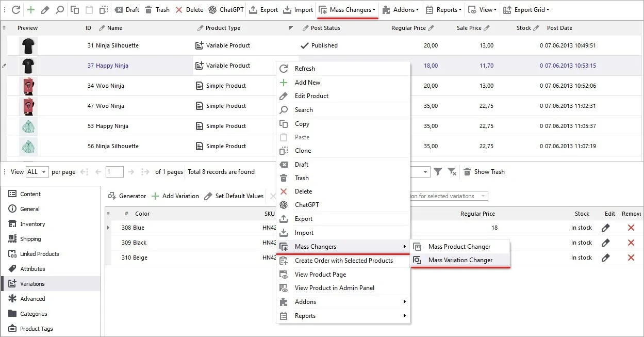
Task: Clear filters using the crossed-out funnel icon
Action: 452,172
